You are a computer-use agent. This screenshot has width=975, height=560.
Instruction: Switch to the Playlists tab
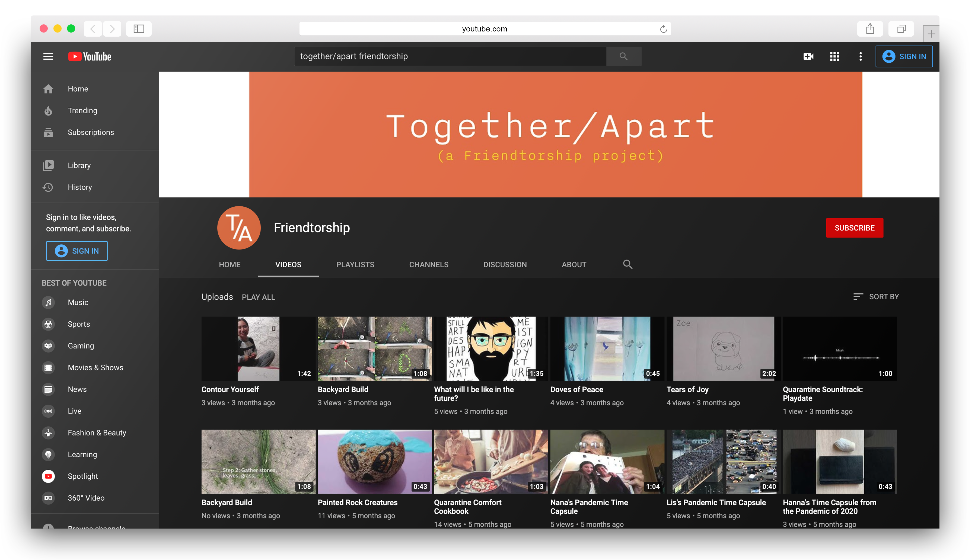point(355,265)
